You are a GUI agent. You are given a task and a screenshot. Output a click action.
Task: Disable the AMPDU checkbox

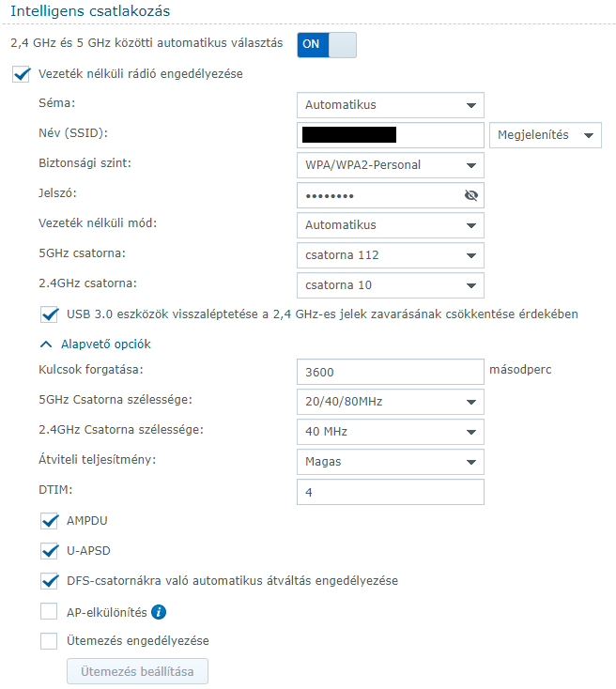(50, 520)
